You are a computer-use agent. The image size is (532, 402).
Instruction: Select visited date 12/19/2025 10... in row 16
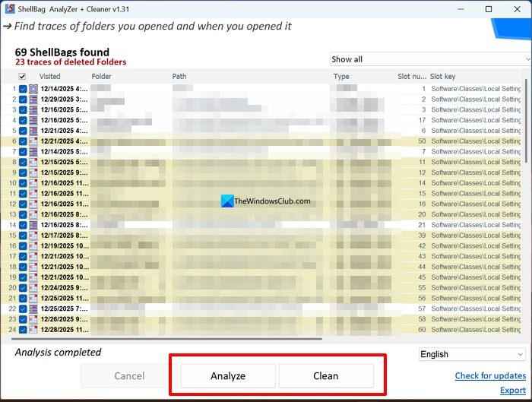(x=65, y=246)
